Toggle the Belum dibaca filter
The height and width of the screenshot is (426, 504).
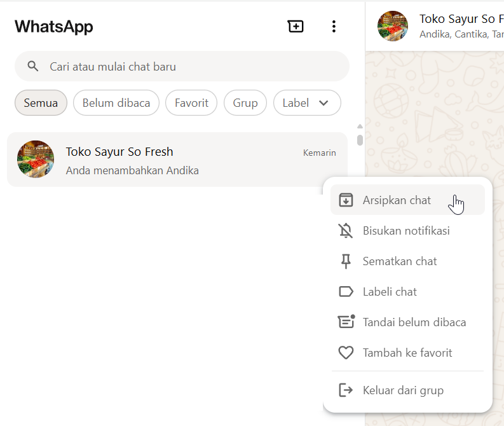click(x=116, y=103)
